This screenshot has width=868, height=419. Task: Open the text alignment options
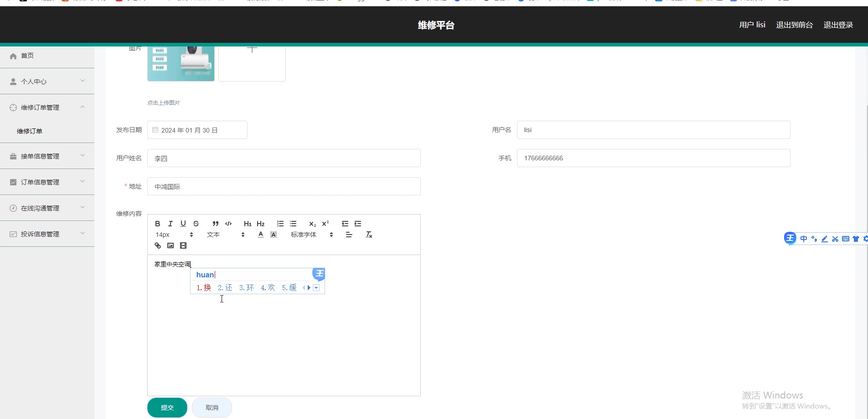349,235
